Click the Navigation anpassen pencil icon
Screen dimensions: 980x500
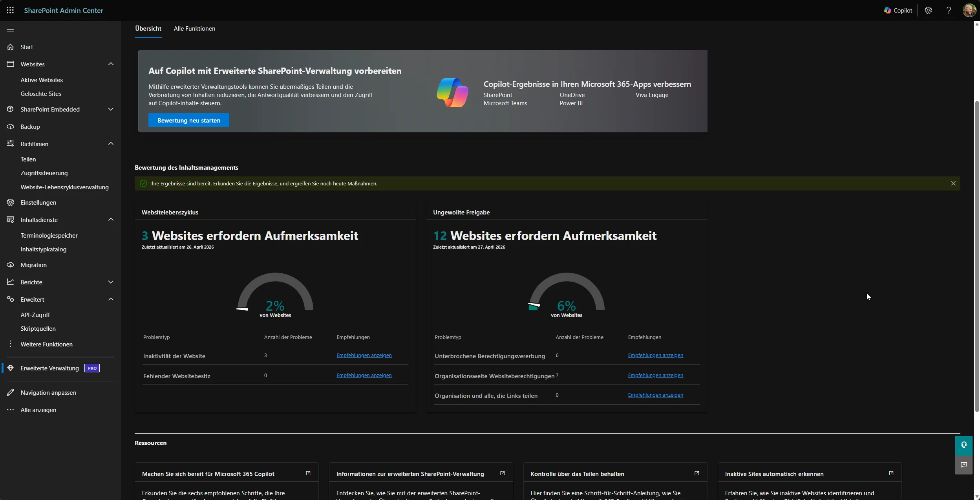11,392
